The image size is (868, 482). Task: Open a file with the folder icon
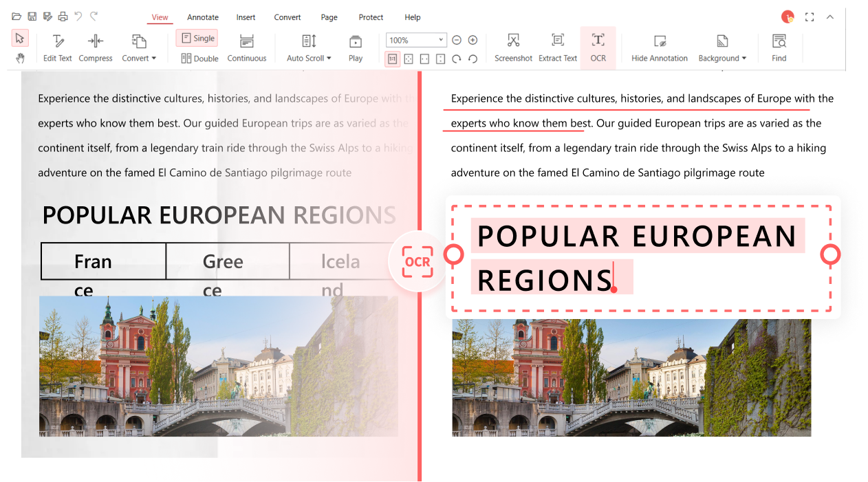coord(17,17)
